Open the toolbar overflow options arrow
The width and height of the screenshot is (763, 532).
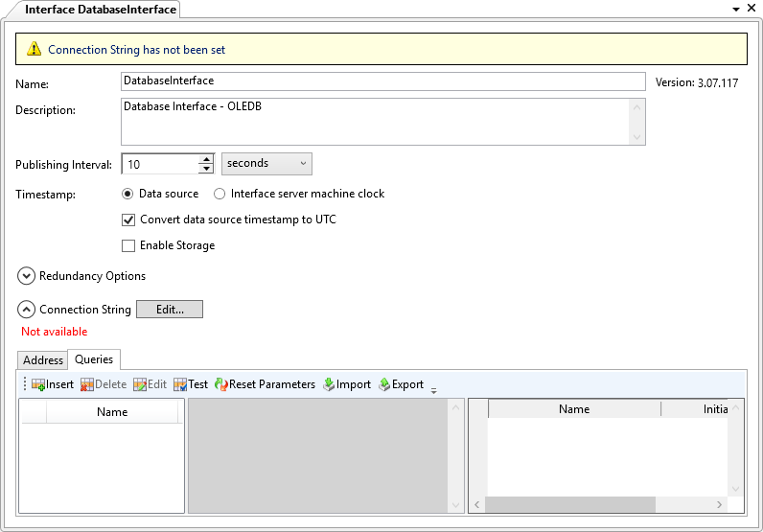coord(433,389)
